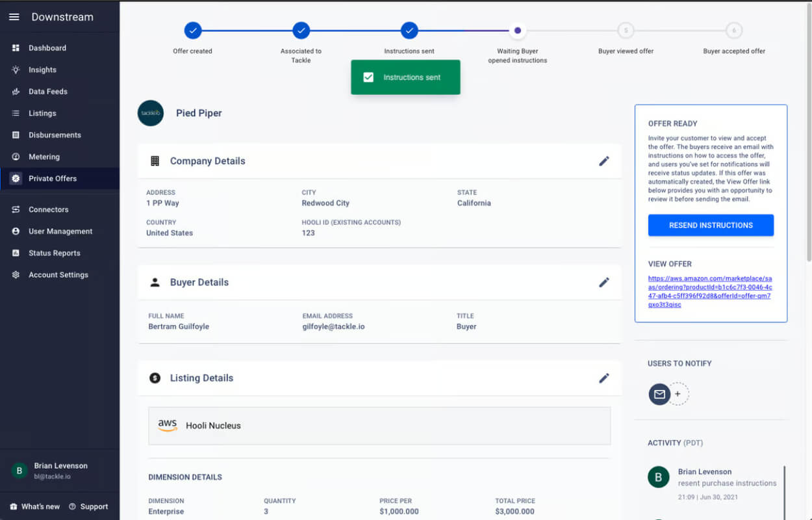The height and width of the screenshot is (520, 812).
Task: Click the Dashboard sidebar icon
Action: [16, 48]
